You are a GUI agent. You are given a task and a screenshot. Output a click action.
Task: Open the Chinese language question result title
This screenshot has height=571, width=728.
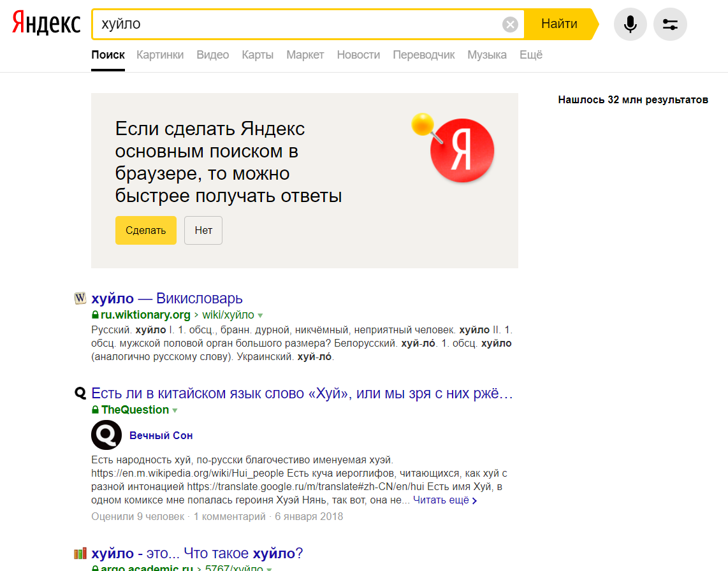pos(302,393)
